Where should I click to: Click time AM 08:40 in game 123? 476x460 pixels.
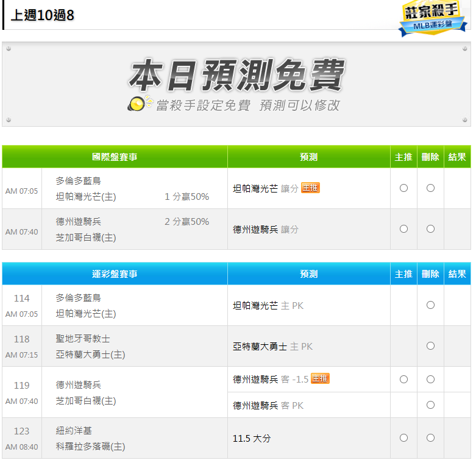click(x=21, y=447)
